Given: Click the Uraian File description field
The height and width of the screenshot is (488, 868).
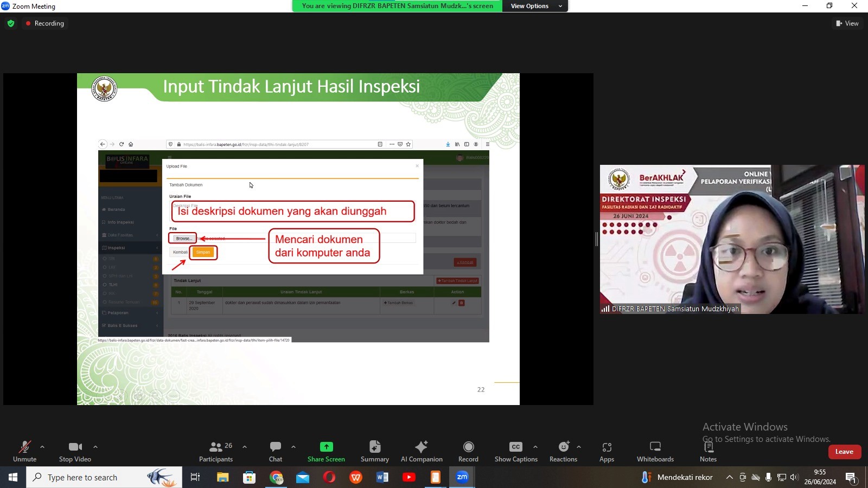Looking at the screenshot, I should 293,211.
